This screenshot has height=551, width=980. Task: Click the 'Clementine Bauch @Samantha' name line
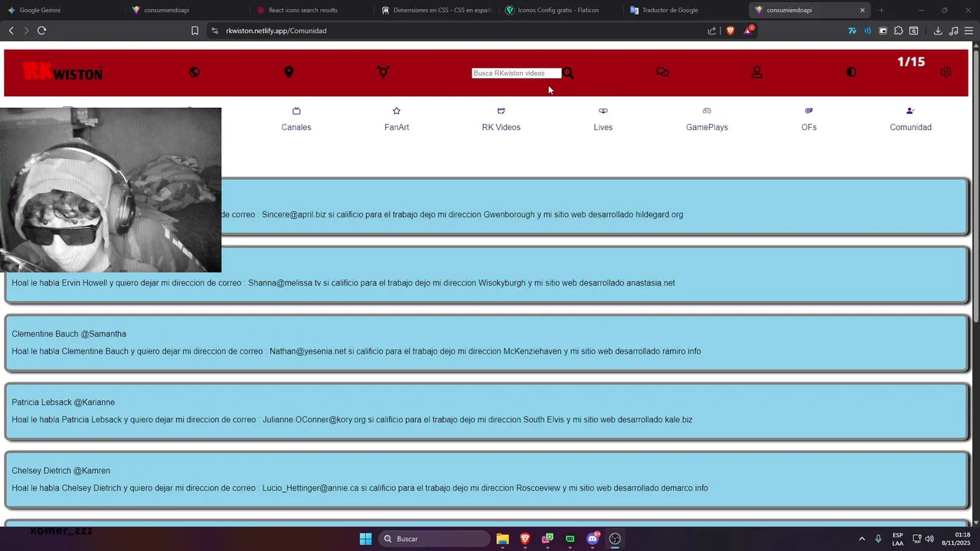[69, 334]
